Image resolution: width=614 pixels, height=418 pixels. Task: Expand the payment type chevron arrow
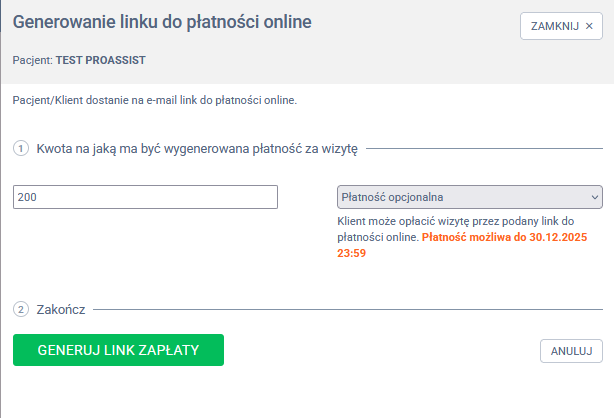[x=595, y=197]
